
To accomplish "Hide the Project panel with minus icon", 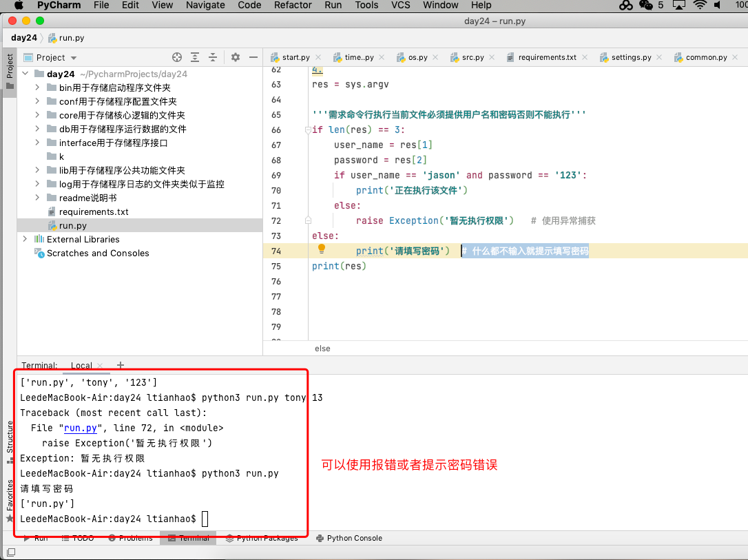I will click(253, 57).
